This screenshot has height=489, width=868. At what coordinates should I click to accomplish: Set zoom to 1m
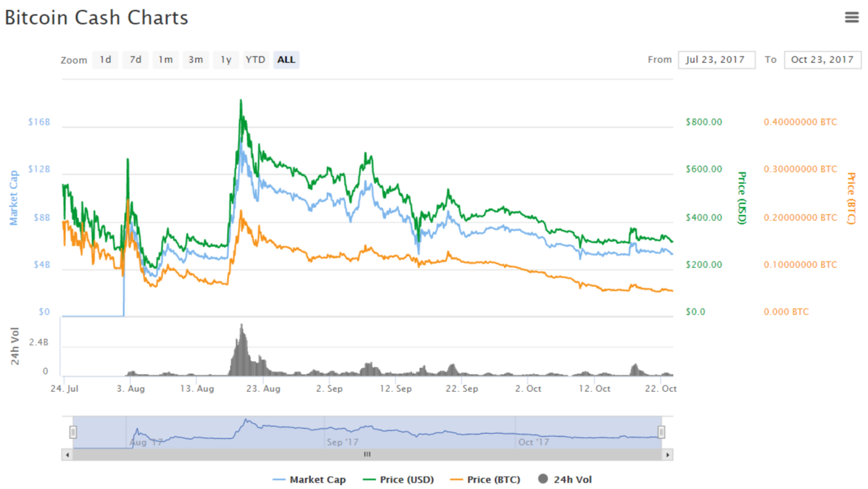pos(165,59)
